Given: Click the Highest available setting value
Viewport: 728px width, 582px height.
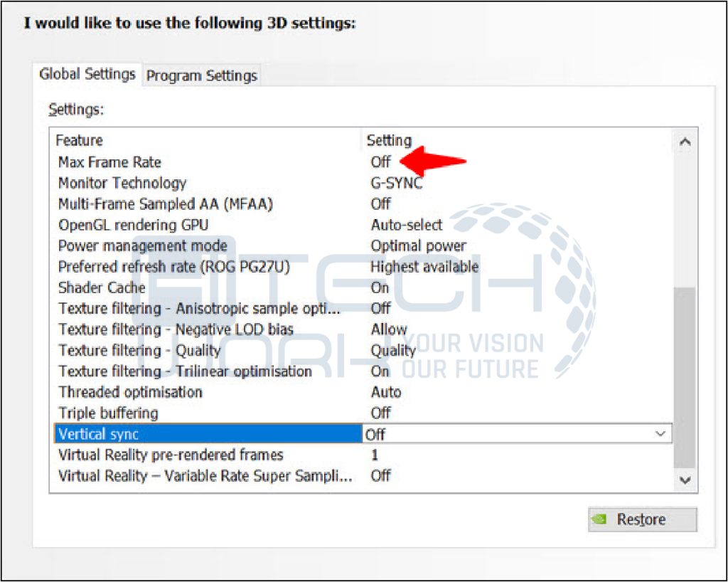Looking at the screenshot, I should [x=424, y=267].
